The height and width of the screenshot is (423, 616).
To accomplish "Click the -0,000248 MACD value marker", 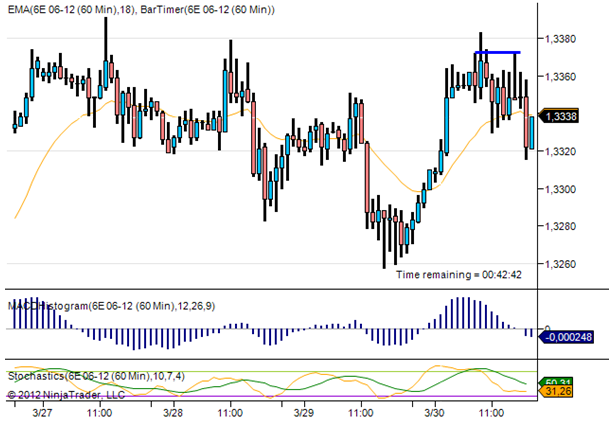I will click(566, 337).
